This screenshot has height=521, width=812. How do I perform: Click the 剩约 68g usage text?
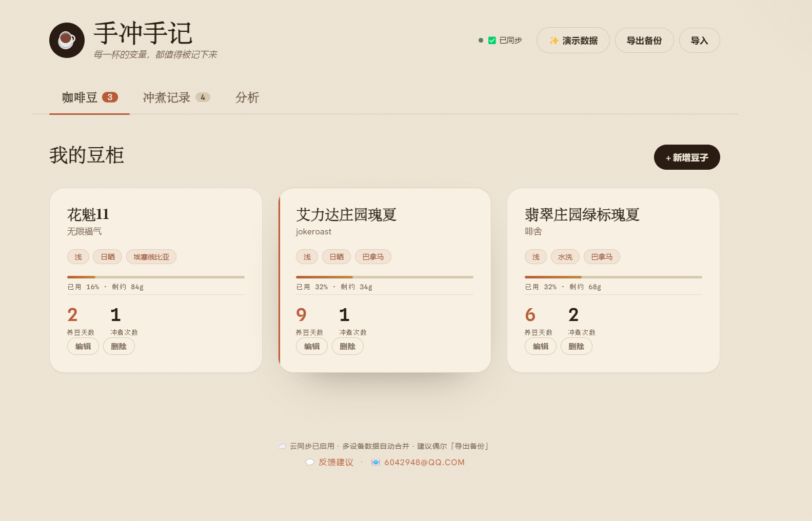point(585,287)
